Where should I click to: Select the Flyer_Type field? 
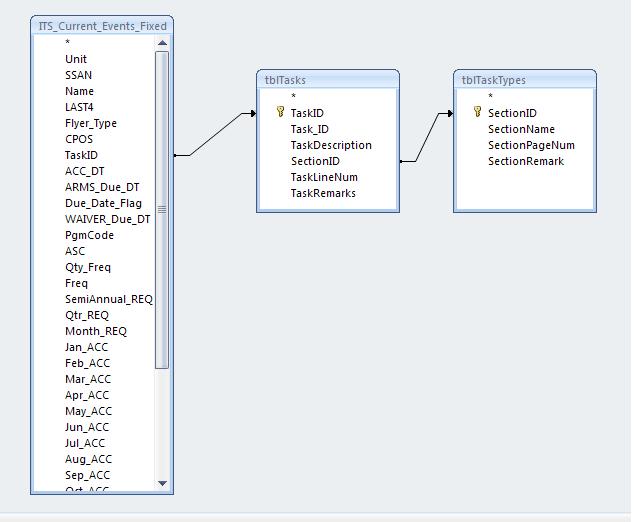pos(91,123)
